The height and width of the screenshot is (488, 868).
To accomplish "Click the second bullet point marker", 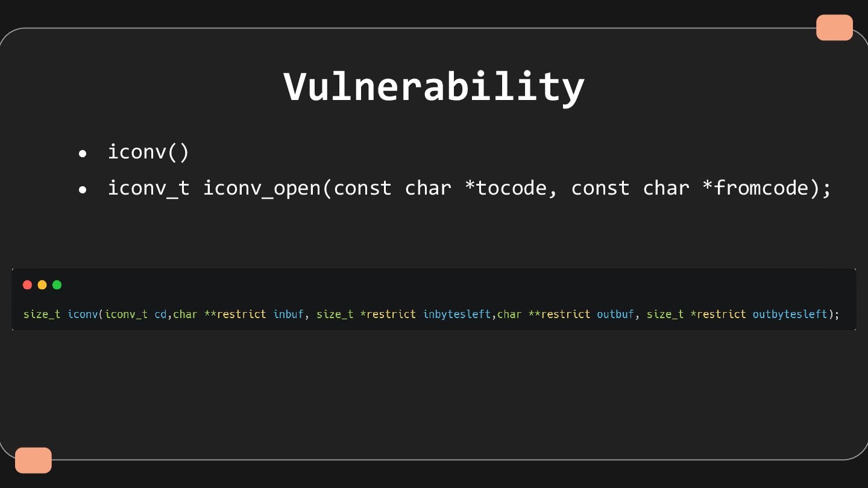I will click(83, 190).
